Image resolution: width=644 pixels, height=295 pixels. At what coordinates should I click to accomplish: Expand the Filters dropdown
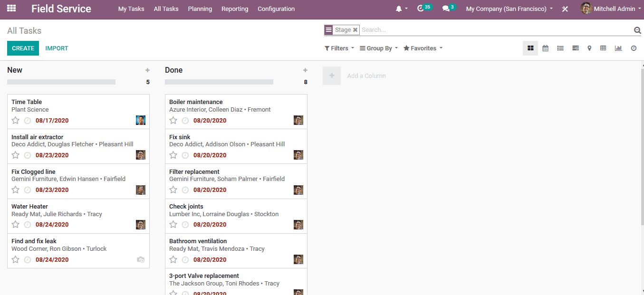click(x=339, y=48)
